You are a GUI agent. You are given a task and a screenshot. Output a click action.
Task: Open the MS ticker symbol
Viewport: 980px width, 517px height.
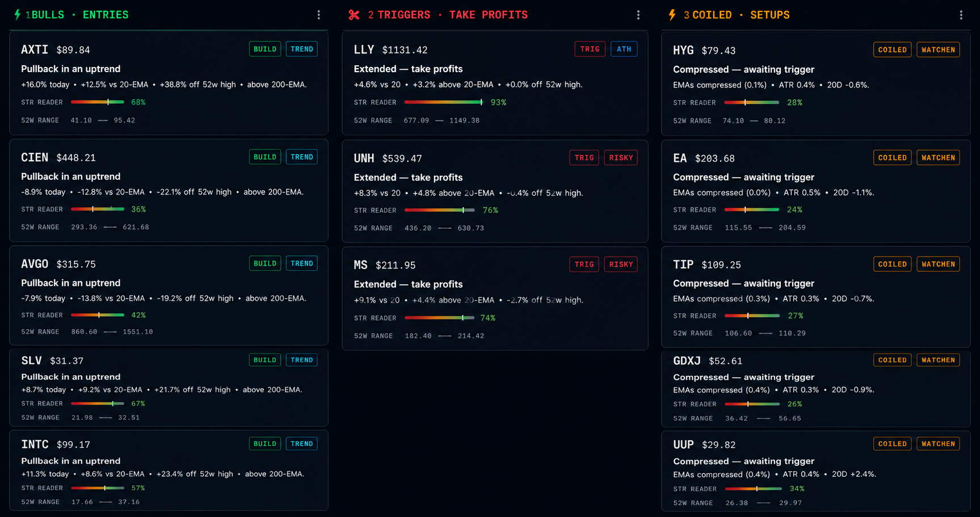click(360, 265)
